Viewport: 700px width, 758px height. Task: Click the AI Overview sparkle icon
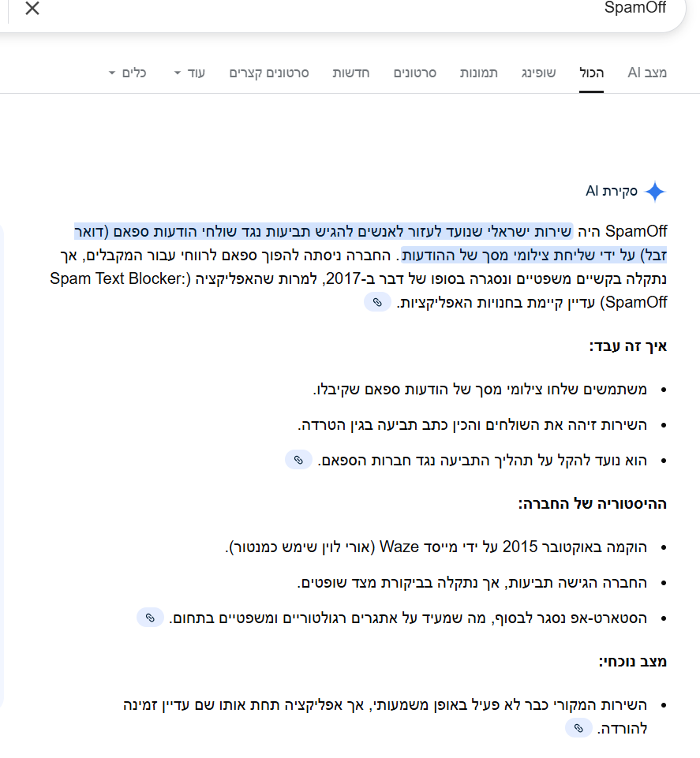[x=655, y=190]
